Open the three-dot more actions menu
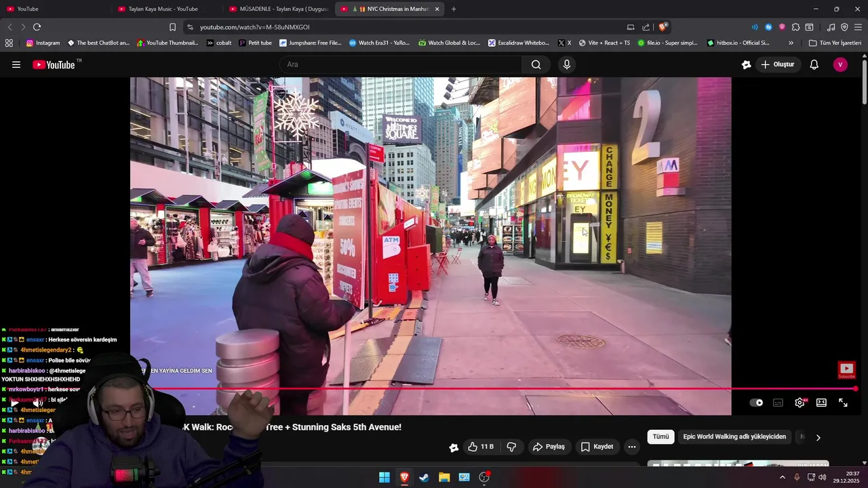The width and height of the screenshot is (868, 488). click(x=632, y=447)
